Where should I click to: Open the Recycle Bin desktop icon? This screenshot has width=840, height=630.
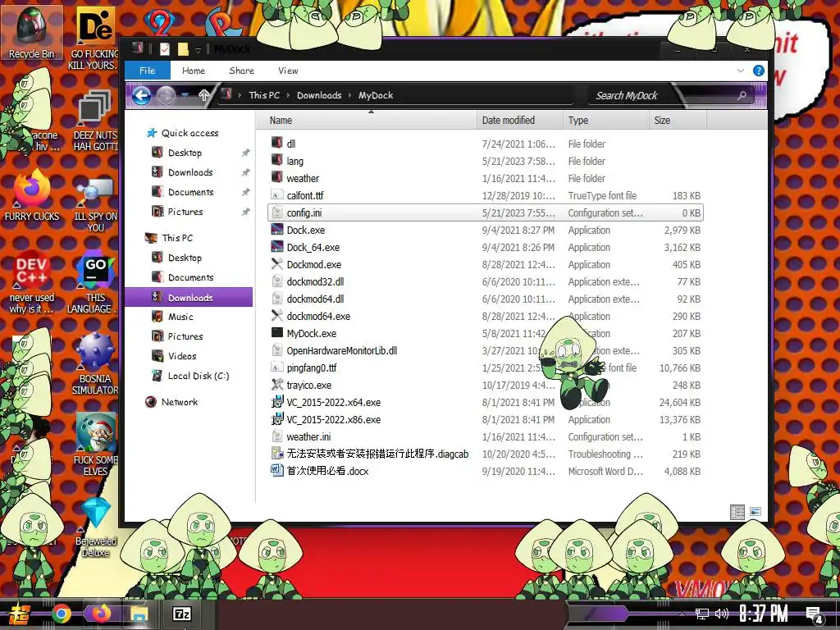click(32, 32)
